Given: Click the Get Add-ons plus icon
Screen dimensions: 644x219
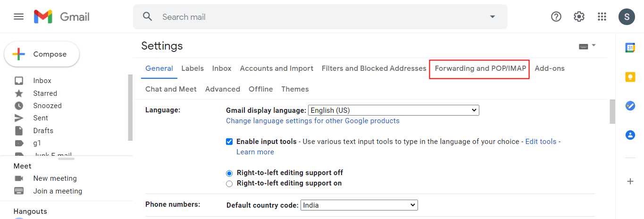Looking at the screenshot, I should point(630,181).
